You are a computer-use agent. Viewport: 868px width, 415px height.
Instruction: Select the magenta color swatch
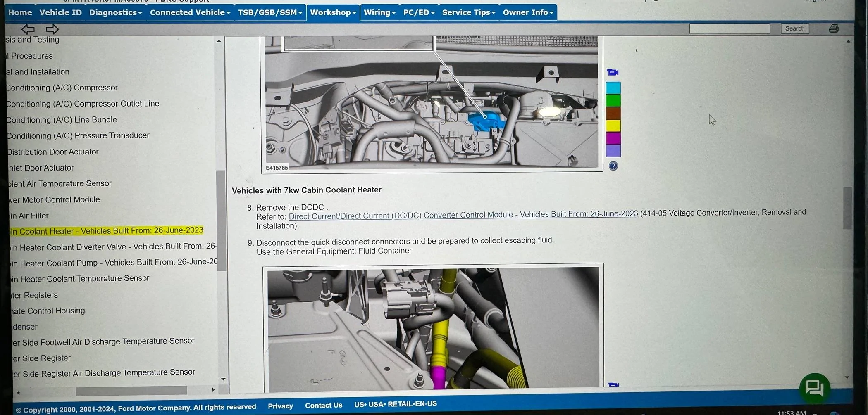pos(613,138)
